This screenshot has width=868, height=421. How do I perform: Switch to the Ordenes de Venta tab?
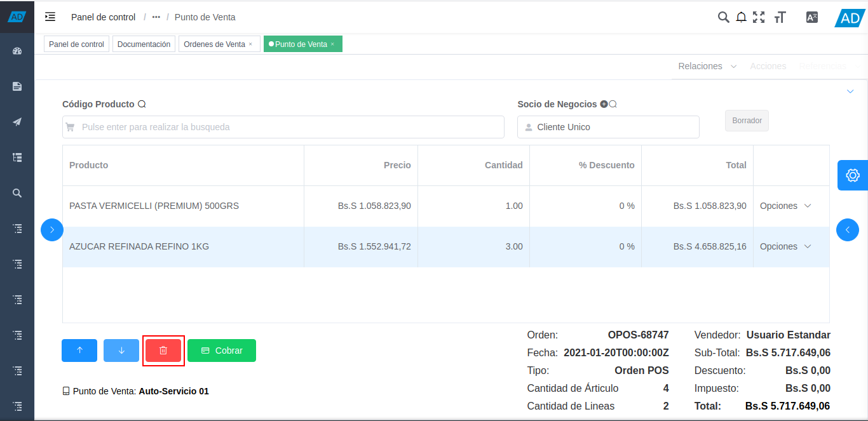click(x=215, y=44)
